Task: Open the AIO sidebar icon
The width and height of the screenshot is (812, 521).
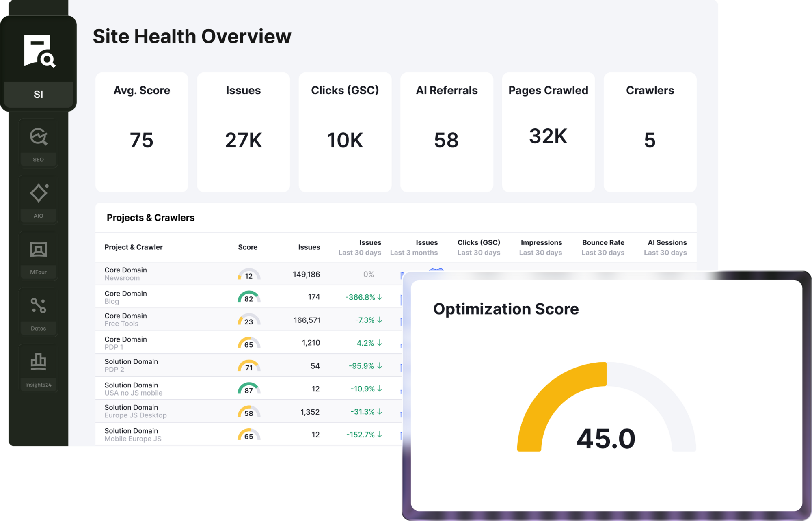Action: (x=39, y=193)
